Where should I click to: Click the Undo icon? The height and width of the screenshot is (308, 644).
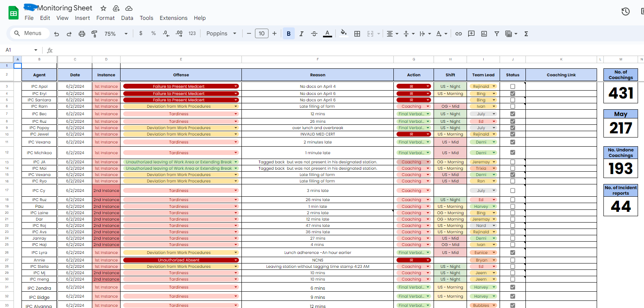(56, 34)
